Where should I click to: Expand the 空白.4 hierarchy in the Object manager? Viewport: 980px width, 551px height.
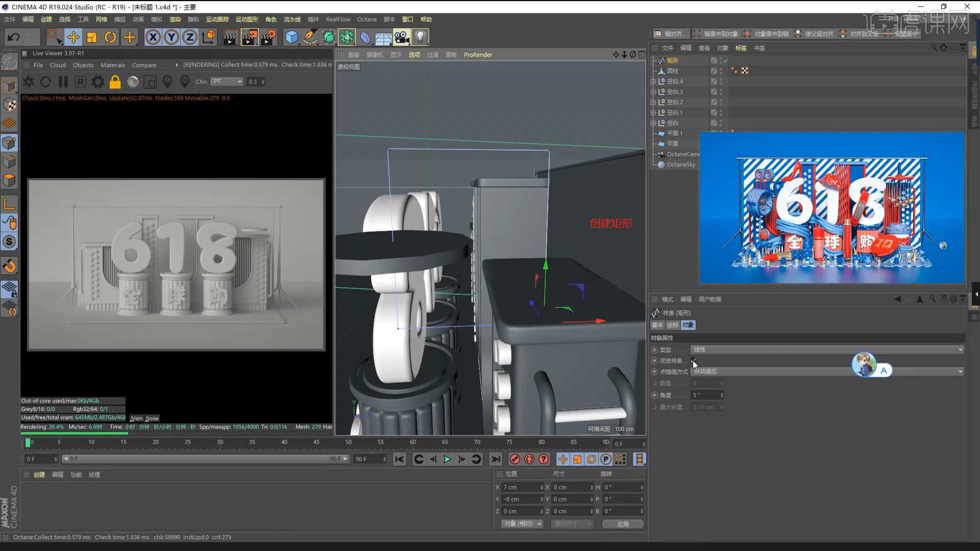[x=654, y=81]
